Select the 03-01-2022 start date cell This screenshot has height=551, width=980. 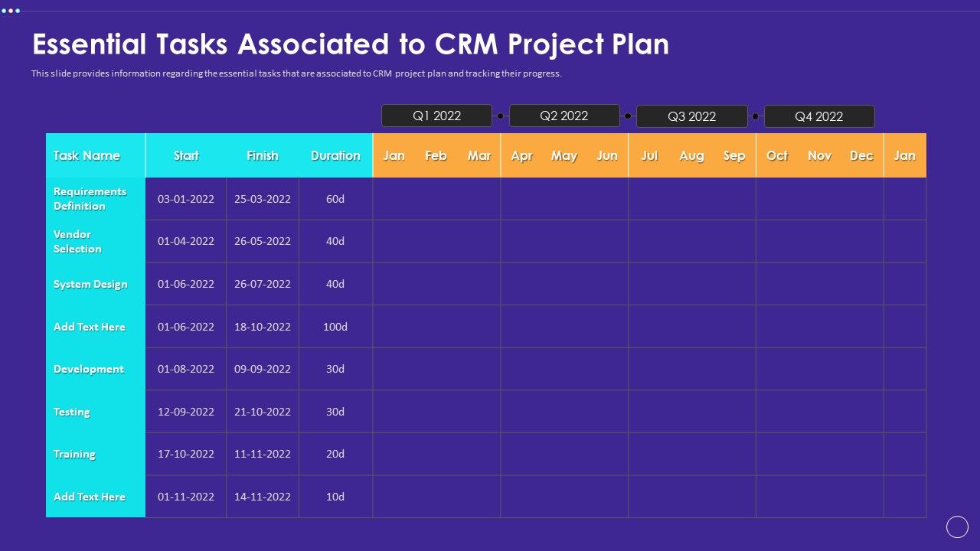pyautogui.click(x=186, y=199)
